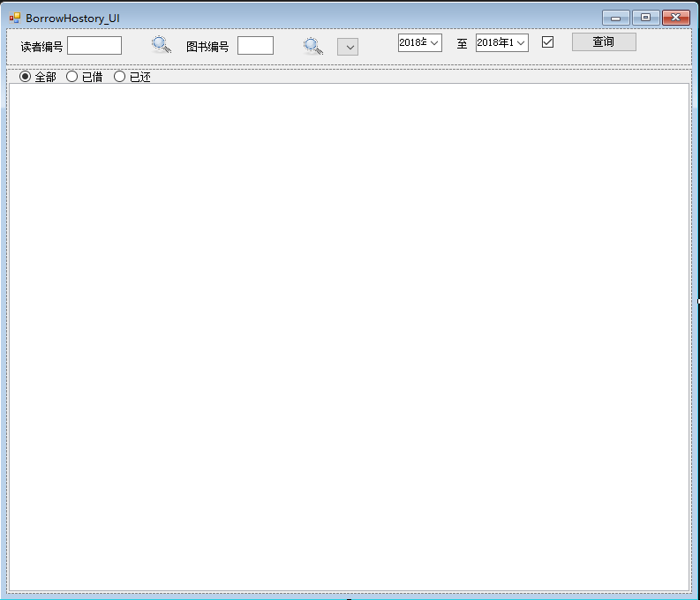Viewport: 700px width, 600px height.
Task: Click the 查询 button
Action: (604, 42)
